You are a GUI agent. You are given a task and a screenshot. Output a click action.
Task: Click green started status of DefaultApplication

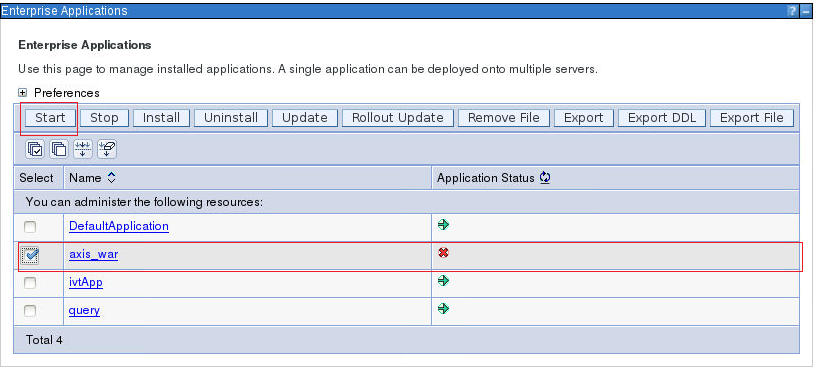(443, 225)
